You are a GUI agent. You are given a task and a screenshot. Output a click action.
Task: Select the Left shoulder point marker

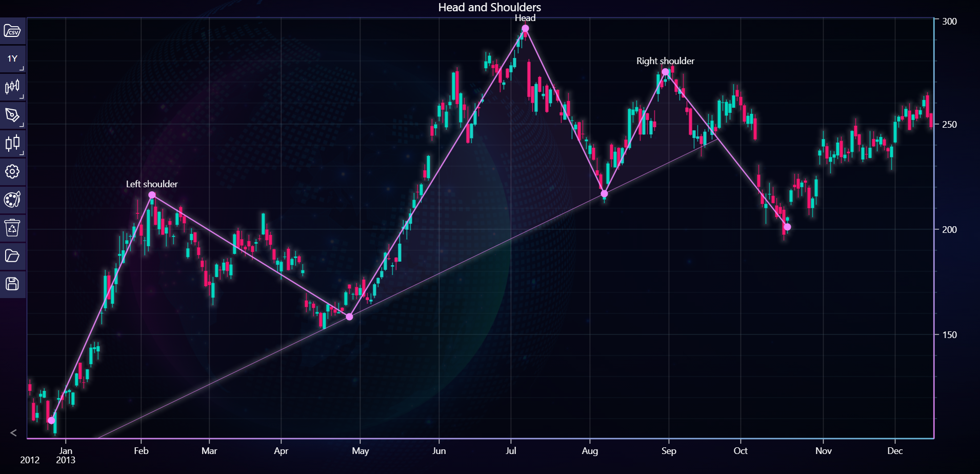tap(152, 195)
